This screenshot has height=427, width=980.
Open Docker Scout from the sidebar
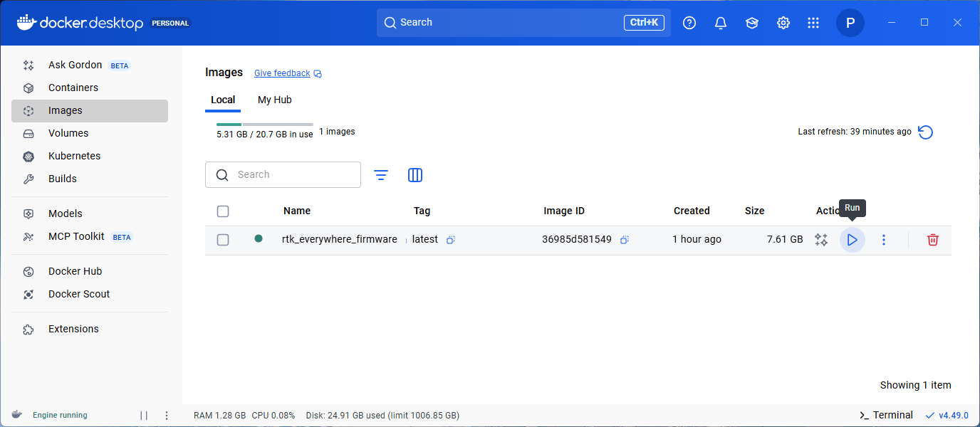(78, 294)
